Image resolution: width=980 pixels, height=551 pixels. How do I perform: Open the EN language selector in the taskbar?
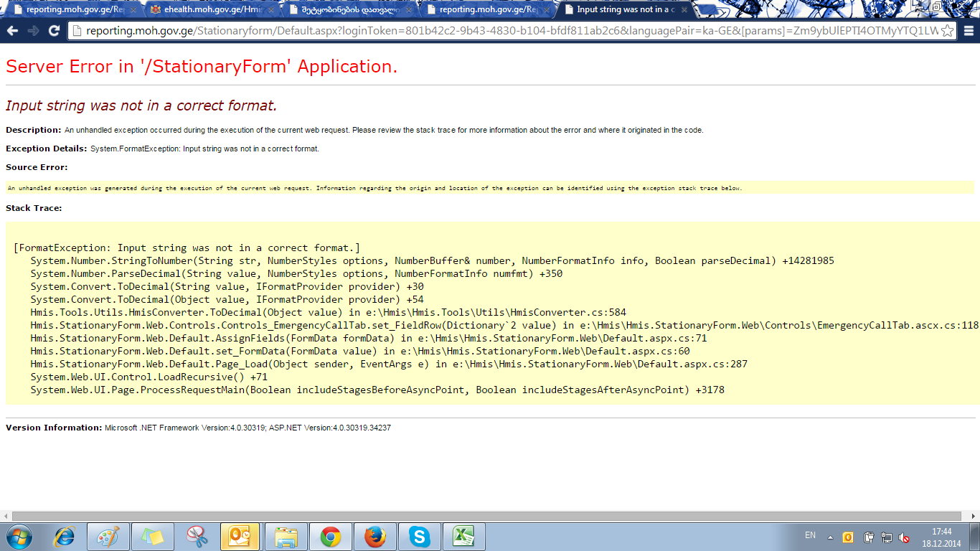(810, 535)
